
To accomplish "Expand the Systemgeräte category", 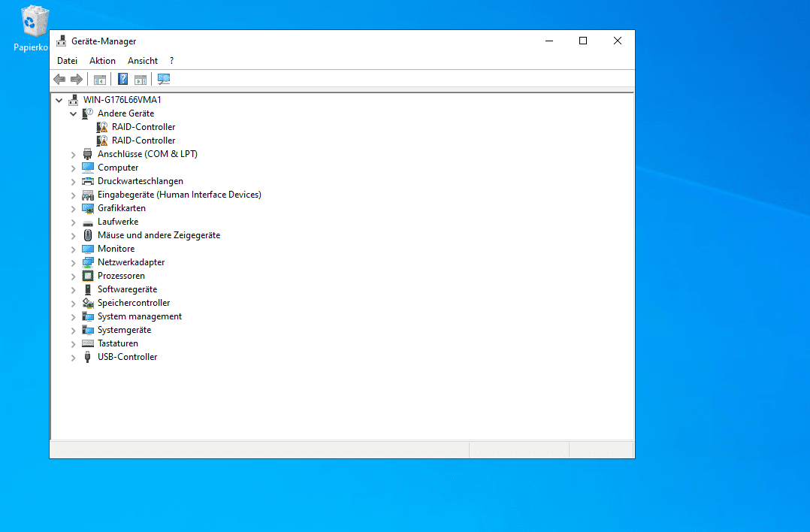I will coord(74,331).
